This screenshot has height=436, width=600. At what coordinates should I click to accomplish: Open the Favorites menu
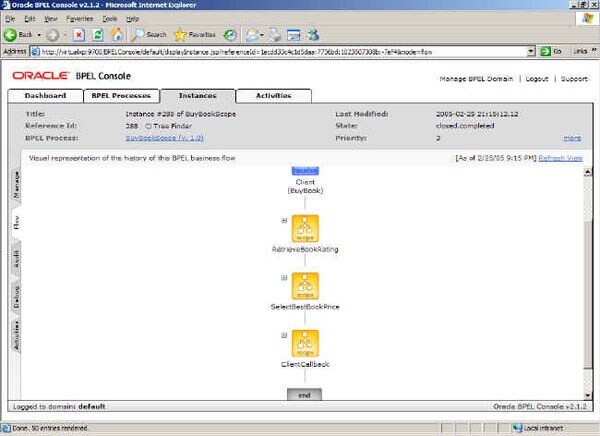pyautogui.click(x=79, y=19)
